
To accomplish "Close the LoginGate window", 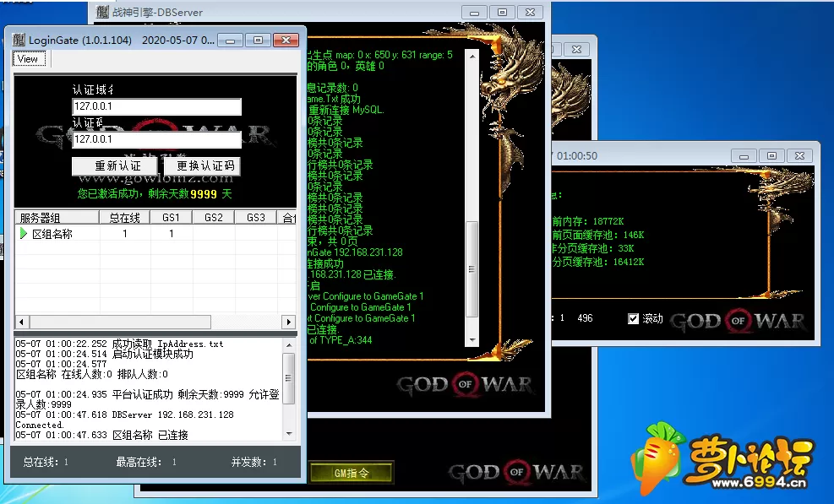I will (x=286, y=41).
